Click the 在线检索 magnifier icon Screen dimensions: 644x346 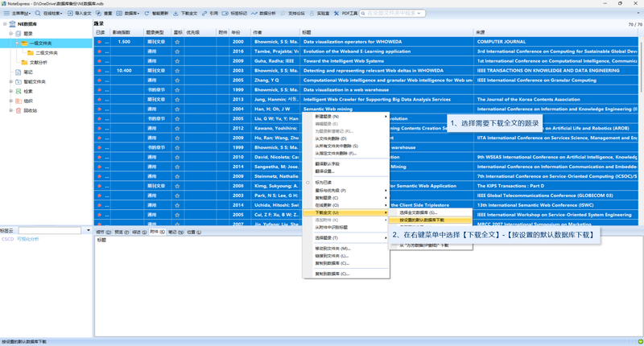tap(38, 13)
